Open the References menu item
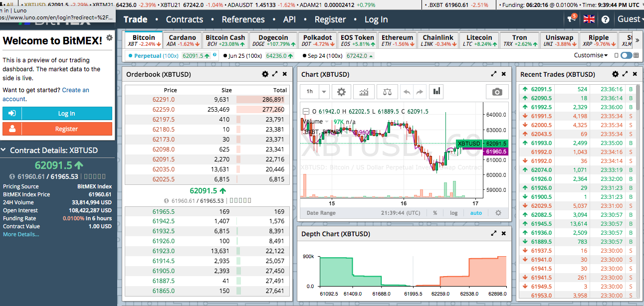This screenshot has height=306, width=644. pos(243,19)
